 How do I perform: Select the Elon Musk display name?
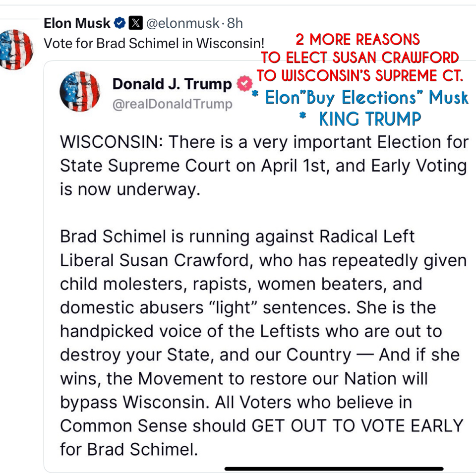77,23
